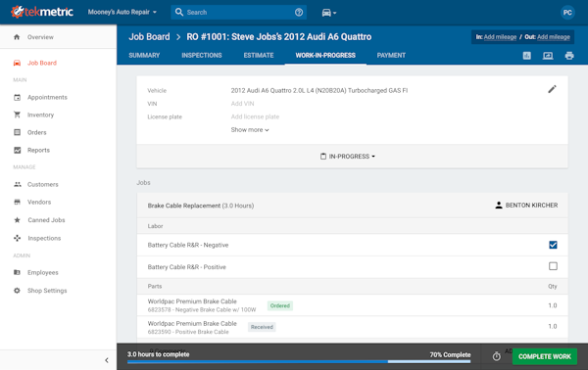Screen dimensions: 588x370
Task: Click Worldpac part 6823590 Positive Brake Cable
Action: tap(192, 327)
